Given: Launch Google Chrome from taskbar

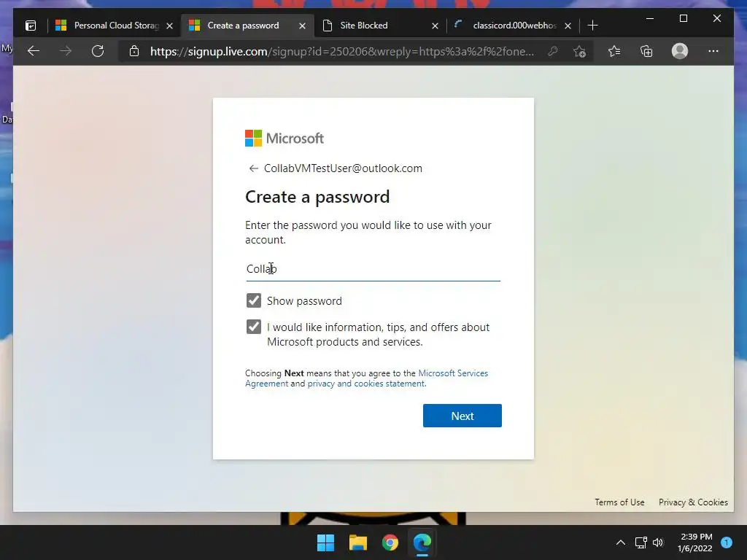Looking at the screenshot, I should [390, 542].
